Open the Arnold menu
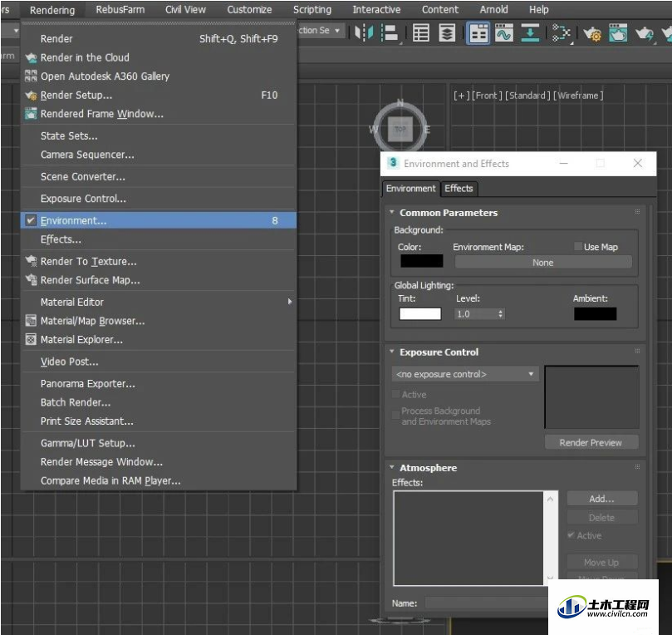 click(493, 9)
